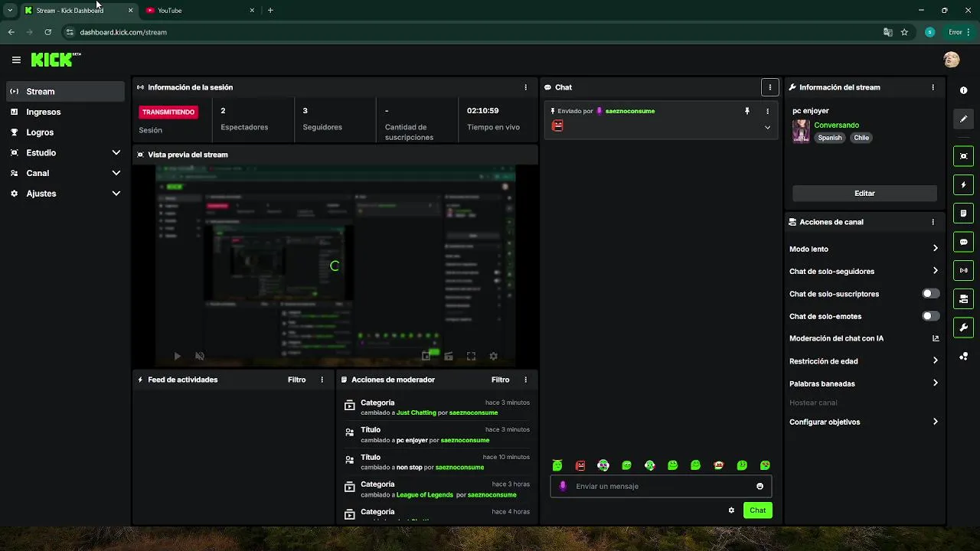Click the broadcast signal icon in right rail
980x551 pixels.
click(x=963, y=270)
